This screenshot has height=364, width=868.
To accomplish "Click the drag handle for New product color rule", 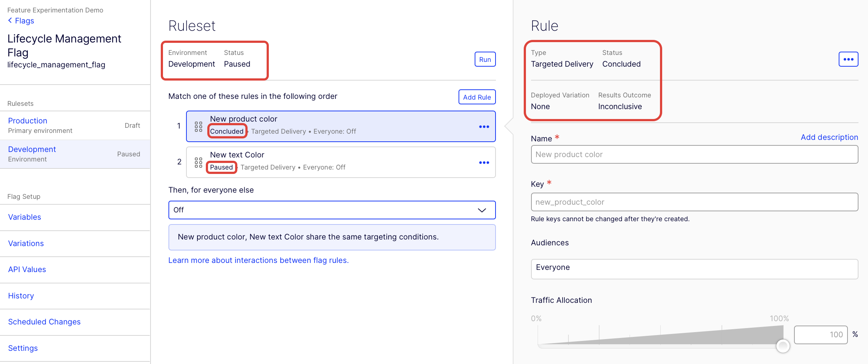I will pyautogui.click(x=199, y=127).
